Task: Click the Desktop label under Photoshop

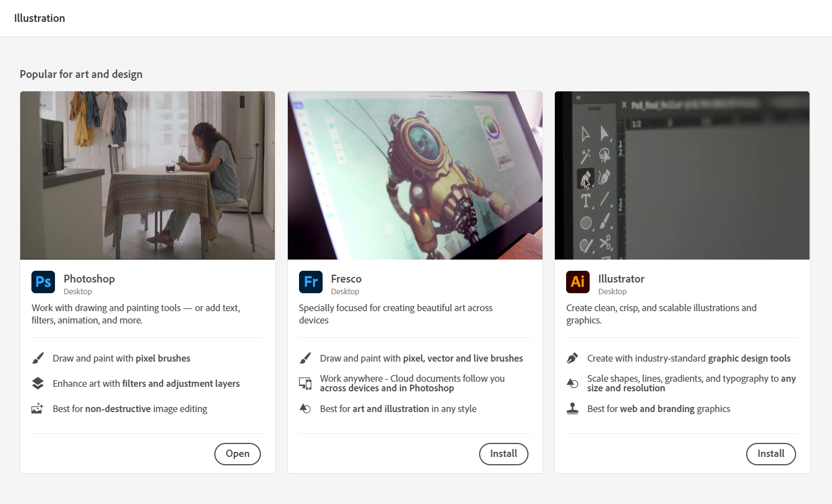Action: [x=78, y=292]
